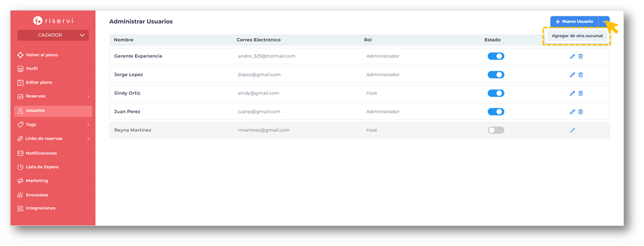Image resolution: width=644 pixels, height=246 pixels.
Task: Open the dropdown arrow beside Nuevo Usuario
Action: (604, 22)
